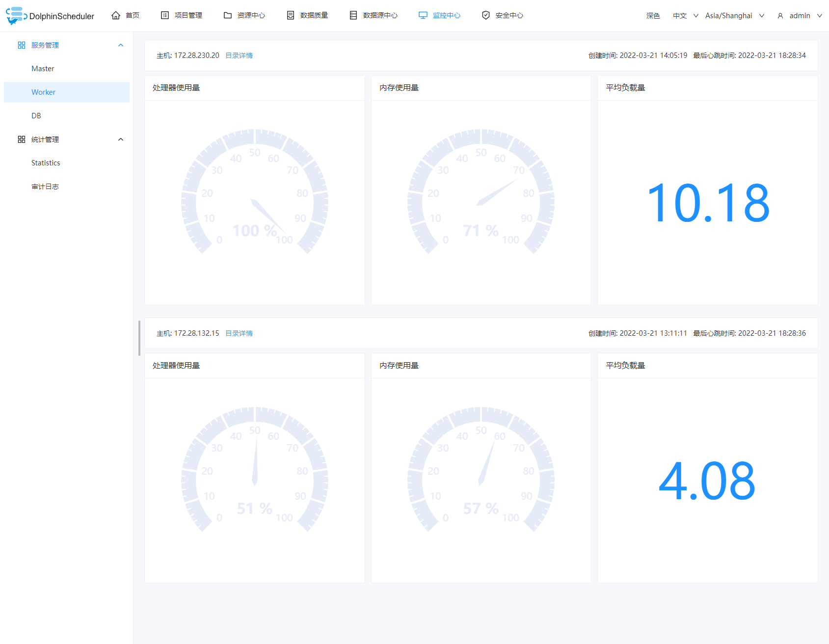Click the 71 % memory gauge
This screenshot has width=829, height=644.
point(481,192)
